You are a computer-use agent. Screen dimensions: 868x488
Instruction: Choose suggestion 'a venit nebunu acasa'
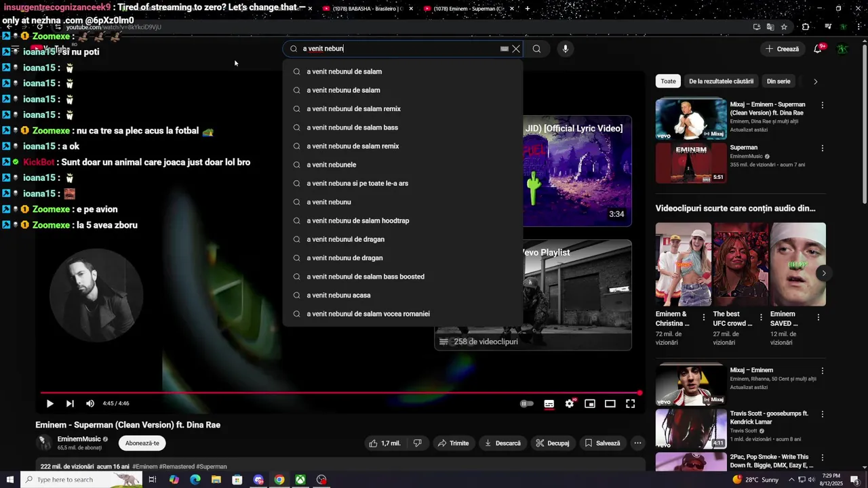[x=403, y=295]
